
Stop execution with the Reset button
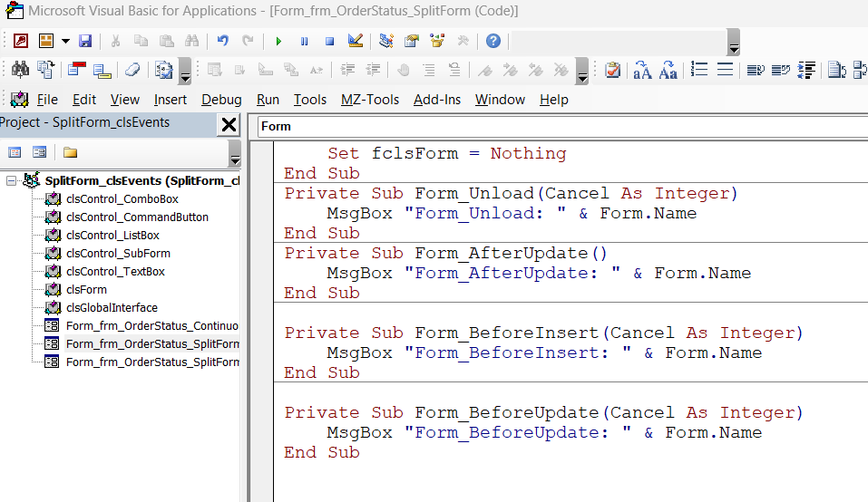[x=330, y=42]
